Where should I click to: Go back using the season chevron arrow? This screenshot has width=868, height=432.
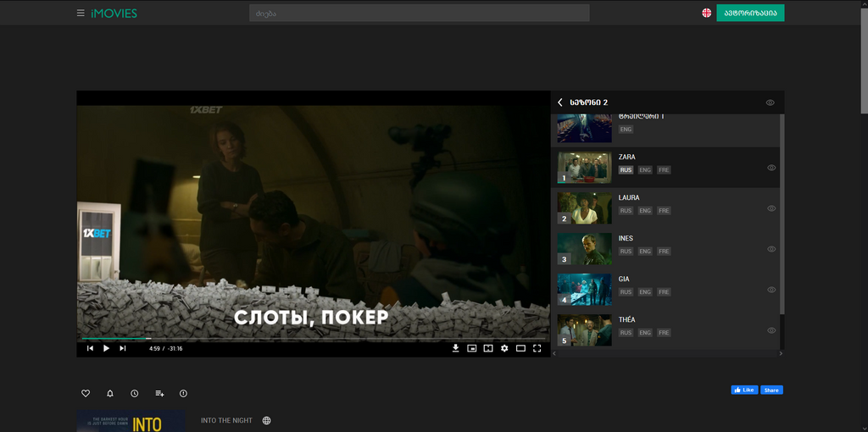pos(560,102)
